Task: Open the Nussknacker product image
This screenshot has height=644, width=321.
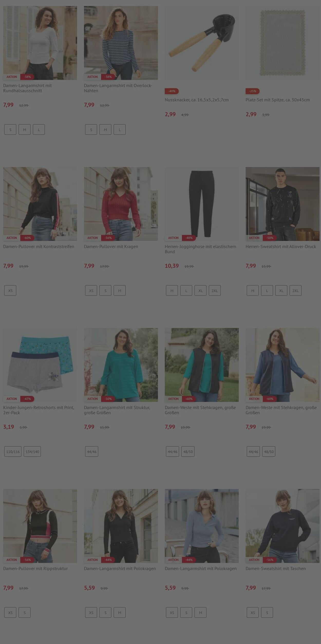Action: pos(202,43)
